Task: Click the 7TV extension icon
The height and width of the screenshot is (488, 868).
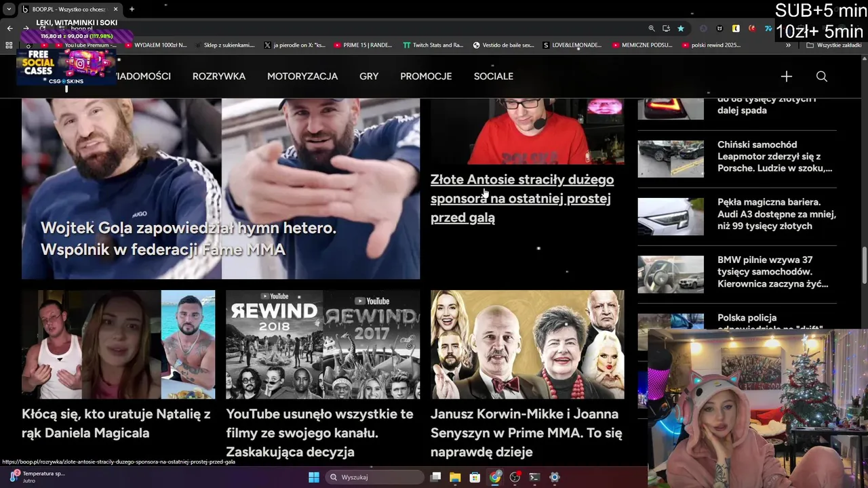Action: tap(768, 28)
